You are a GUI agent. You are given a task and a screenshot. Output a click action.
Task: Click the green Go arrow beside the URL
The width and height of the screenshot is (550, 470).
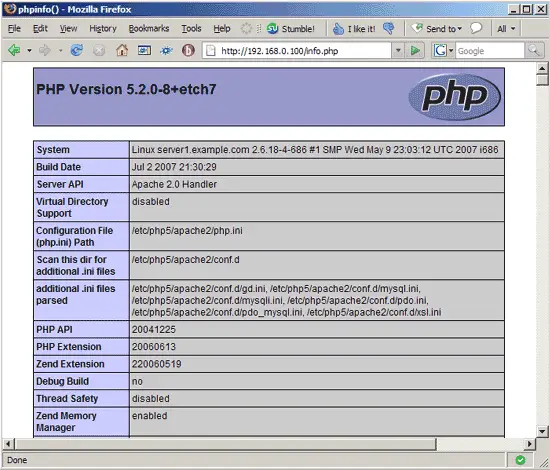(x=415, y=51)
